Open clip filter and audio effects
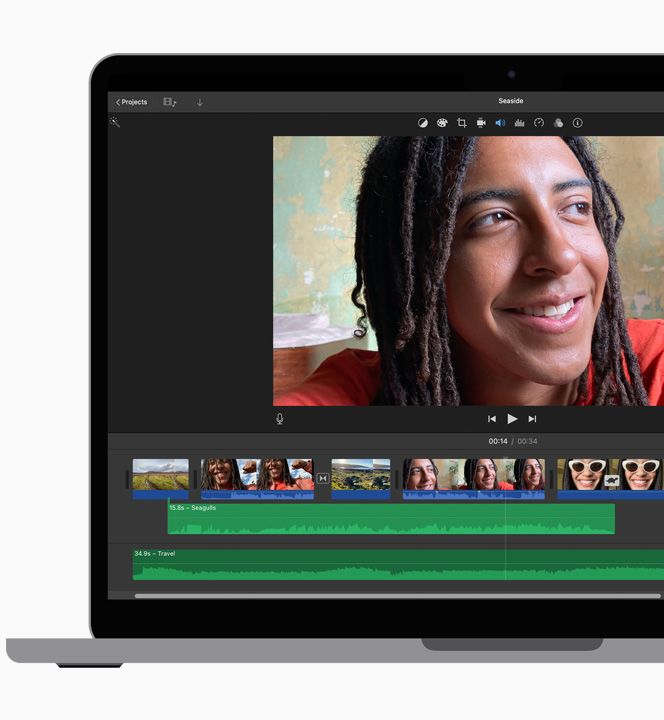The image size is (664, 720). 558,123
